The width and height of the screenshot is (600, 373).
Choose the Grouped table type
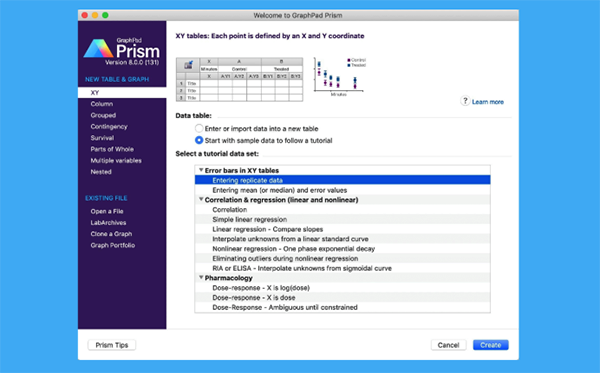tap(103, 115)
